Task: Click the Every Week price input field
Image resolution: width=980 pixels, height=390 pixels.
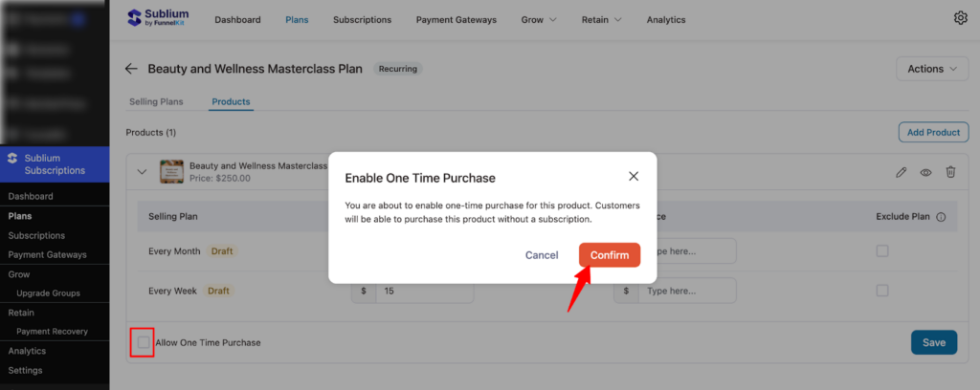Action: 424,291
